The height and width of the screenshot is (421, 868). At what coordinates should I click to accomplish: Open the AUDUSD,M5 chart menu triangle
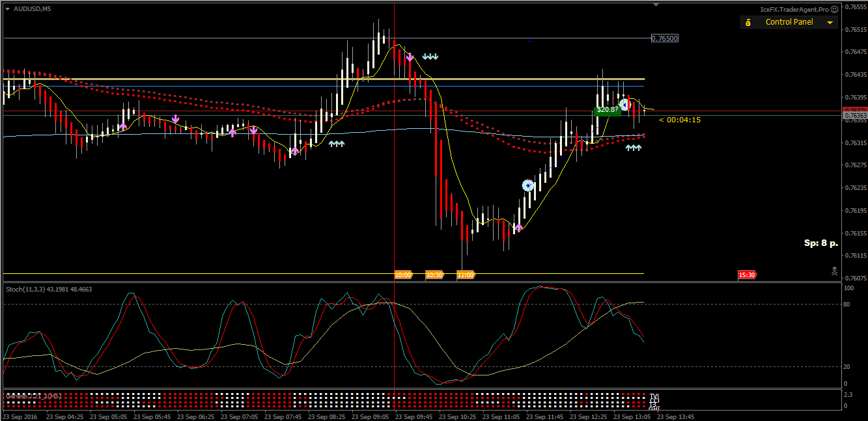7,8
